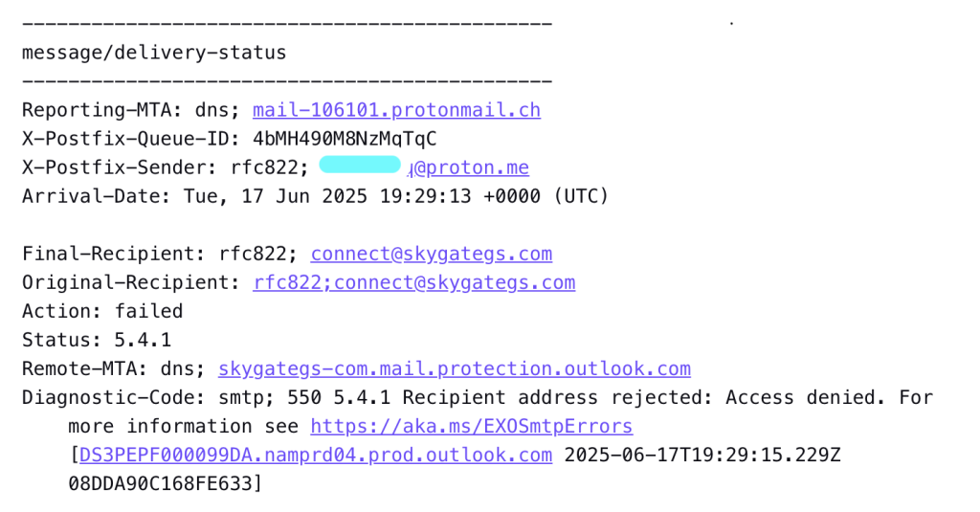Open the mail-106101.protonmail.ch link

pos(396,110)
